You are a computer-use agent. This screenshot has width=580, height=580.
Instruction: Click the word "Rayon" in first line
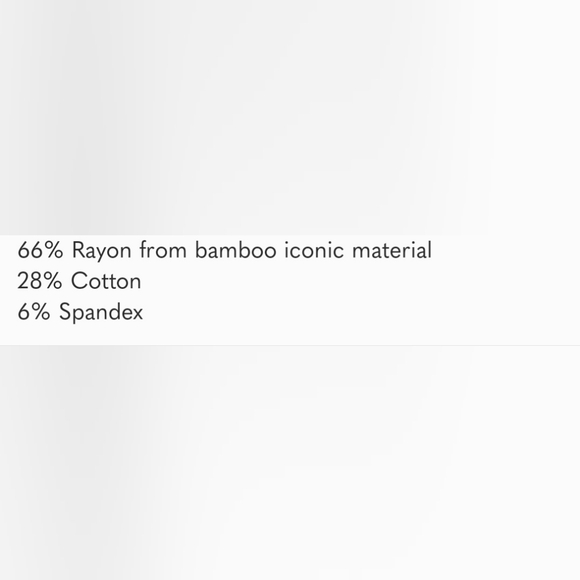(101, 251)
